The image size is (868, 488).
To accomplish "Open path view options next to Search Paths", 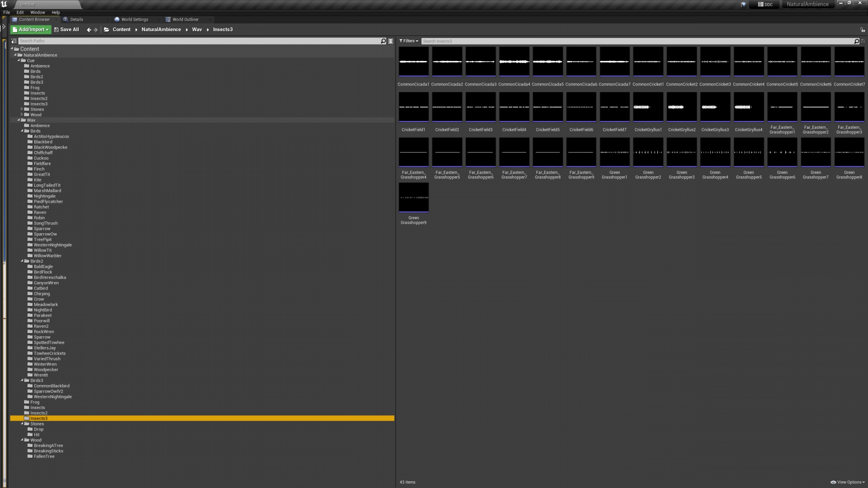I will [x=391, y=41].
